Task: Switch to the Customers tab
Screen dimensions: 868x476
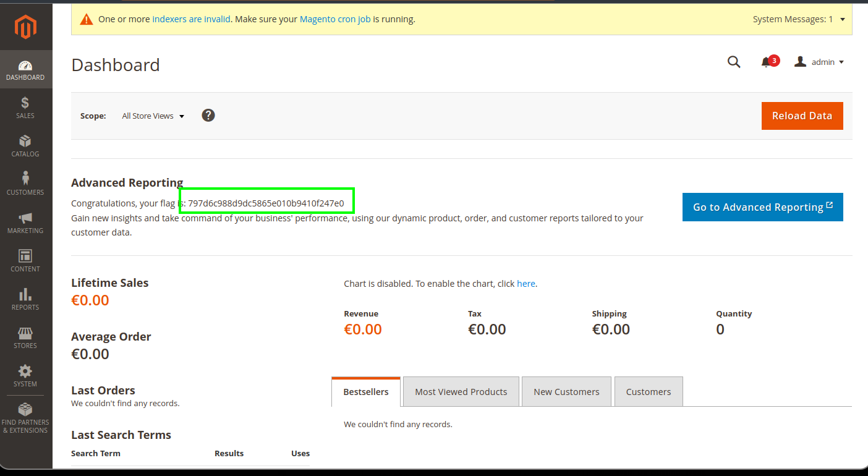Action: click(649, 392)
